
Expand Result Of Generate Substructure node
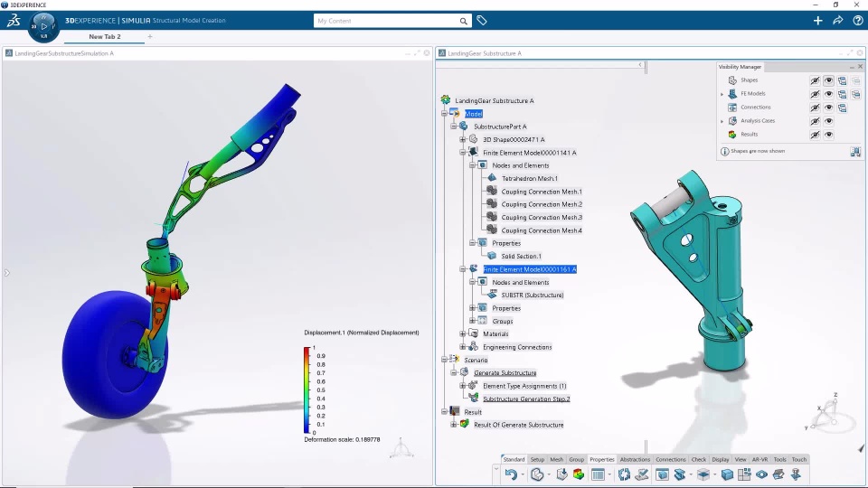click(453, 425)
